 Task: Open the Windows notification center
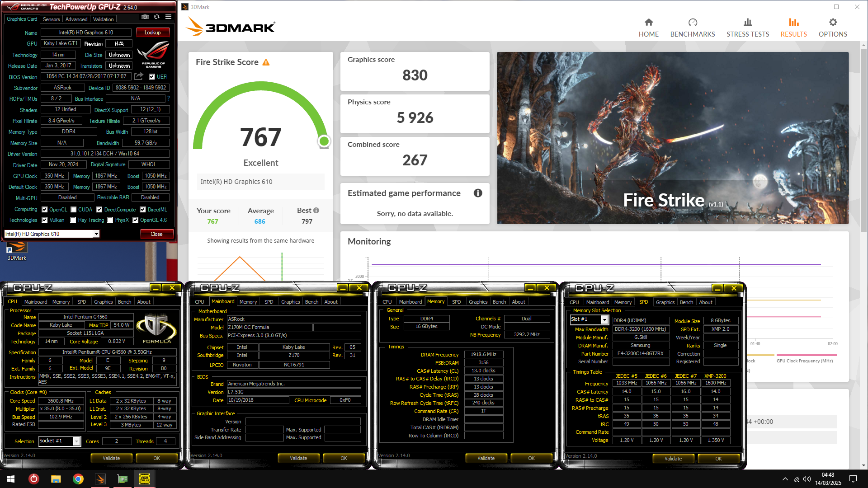(853, 479)
